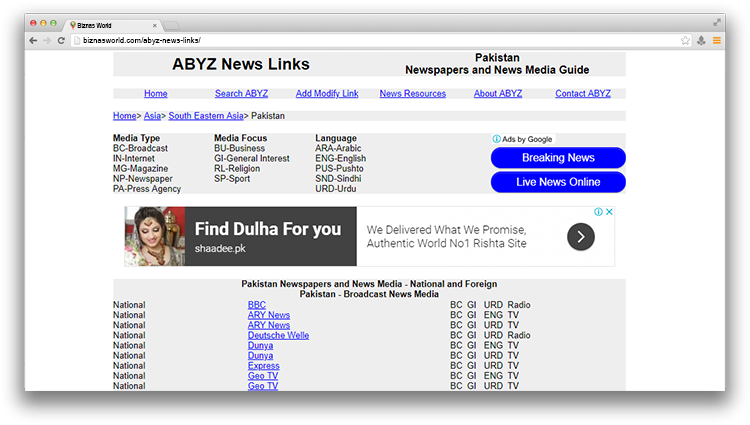Screen dimensions: 750x425
Task: Click the banner ad info icon
Action: coord(598,212)
